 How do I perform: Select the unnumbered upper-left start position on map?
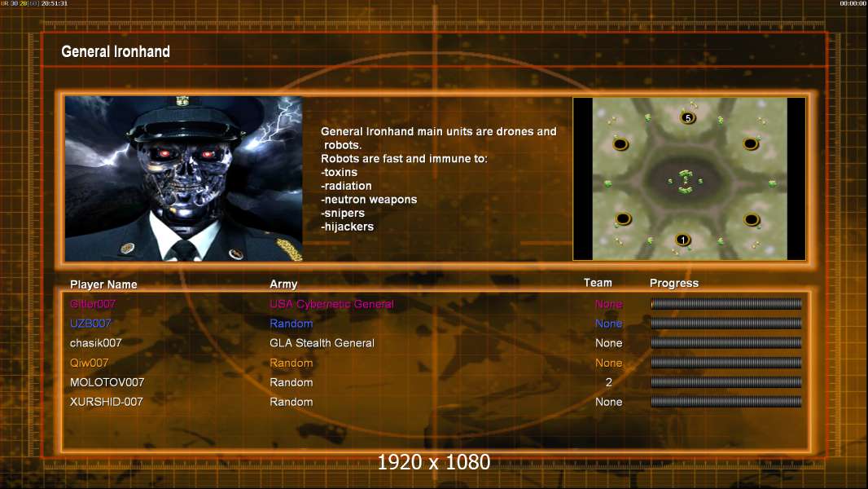point(620,144)
